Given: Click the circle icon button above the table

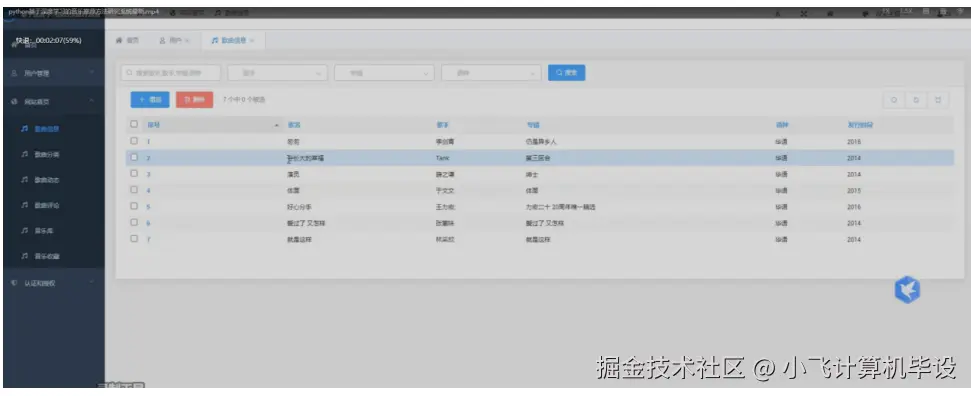Looking at the screenshot, I should [894, 100].
